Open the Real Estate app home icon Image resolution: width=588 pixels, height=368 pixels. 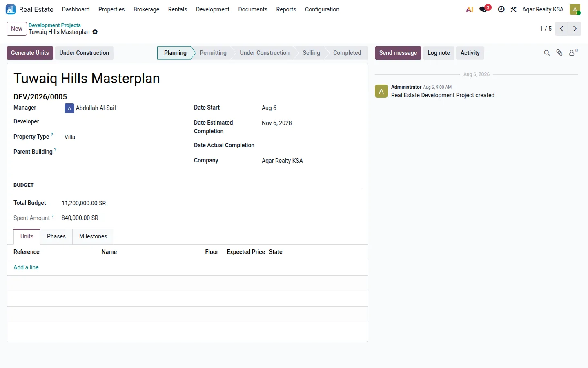click(x=11, y=9)
